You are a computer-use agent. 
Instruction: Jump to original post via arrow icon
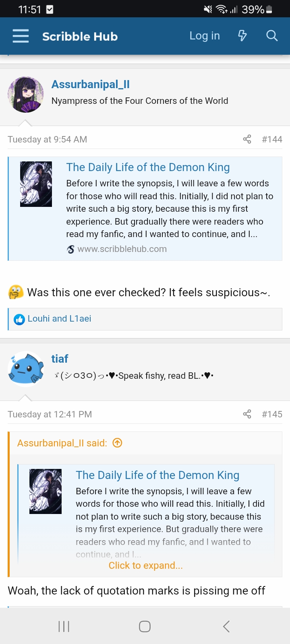click(x=117, y=443)
